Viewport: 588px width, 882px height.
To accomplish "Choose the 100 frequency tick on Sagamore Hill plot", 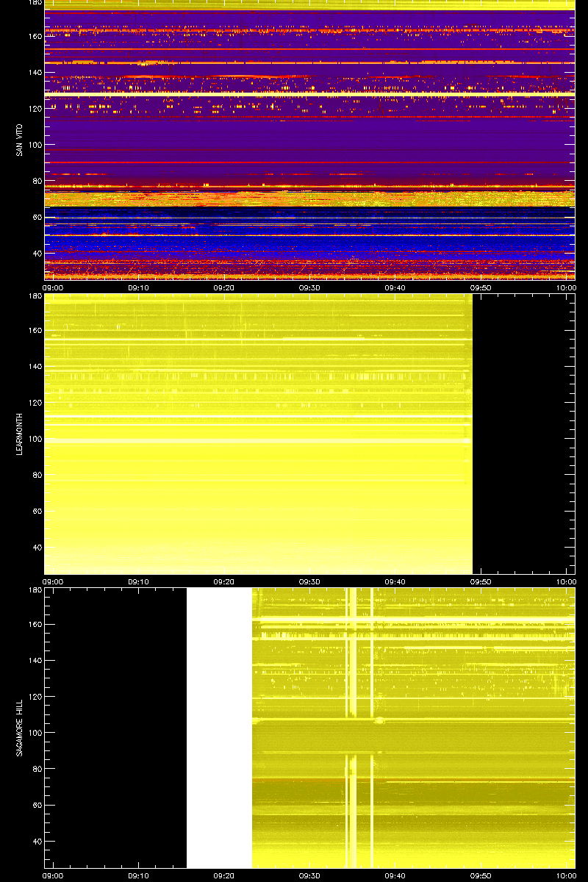I will pyautogui.click(x=35, y=733).
